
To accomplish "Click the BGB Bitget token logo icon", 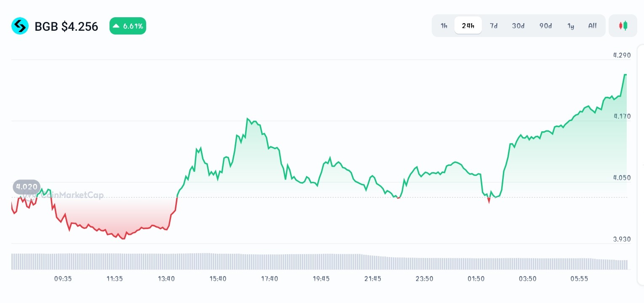I will [x=20, y=26].
